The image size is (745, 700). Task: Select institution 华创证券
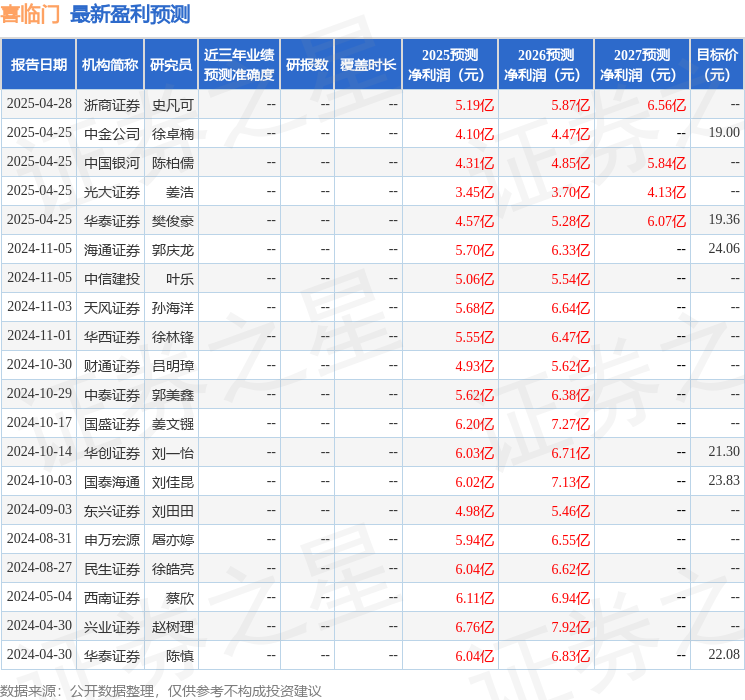(112, 453)
